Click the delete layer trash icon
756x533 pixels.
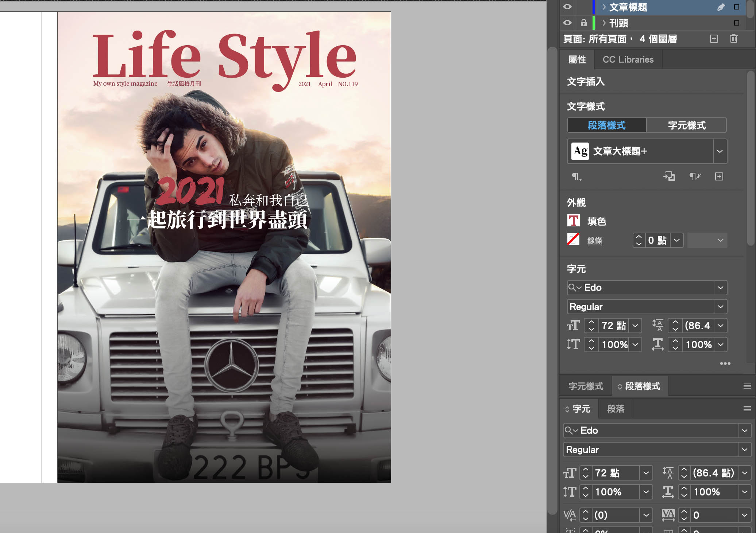(734, 39)
